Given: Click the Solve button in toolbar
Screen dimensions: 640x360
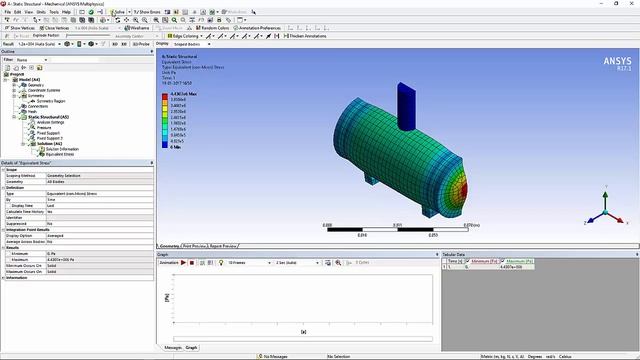Looking at the screenshot, I should (x=118, y=12).
